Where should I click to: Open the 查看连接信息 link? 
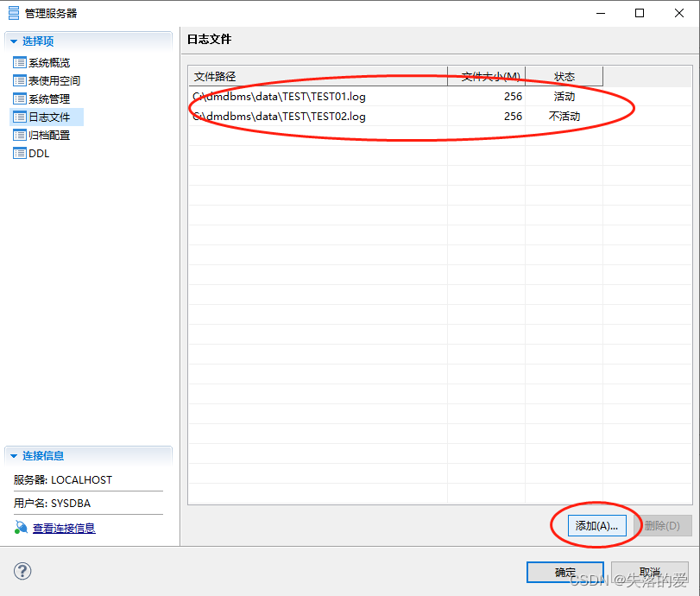pyautogui.click(x=64, y=528)
